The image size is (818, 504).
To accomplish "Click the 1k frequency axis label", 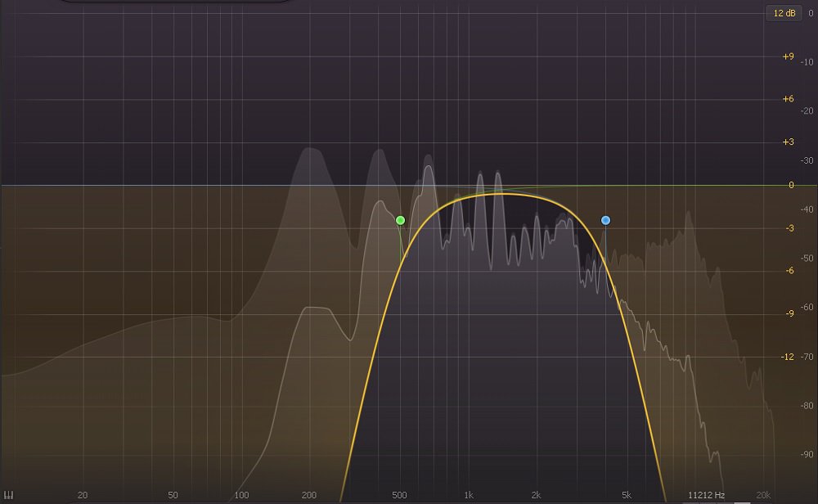I will (x=469, y=495).
